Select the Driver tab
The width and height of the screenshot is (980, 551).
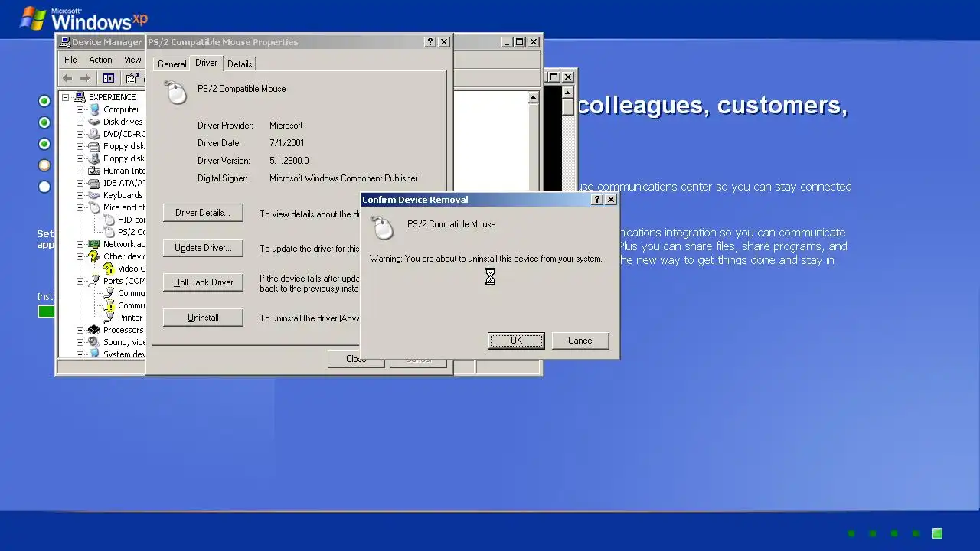coord(206,63)
